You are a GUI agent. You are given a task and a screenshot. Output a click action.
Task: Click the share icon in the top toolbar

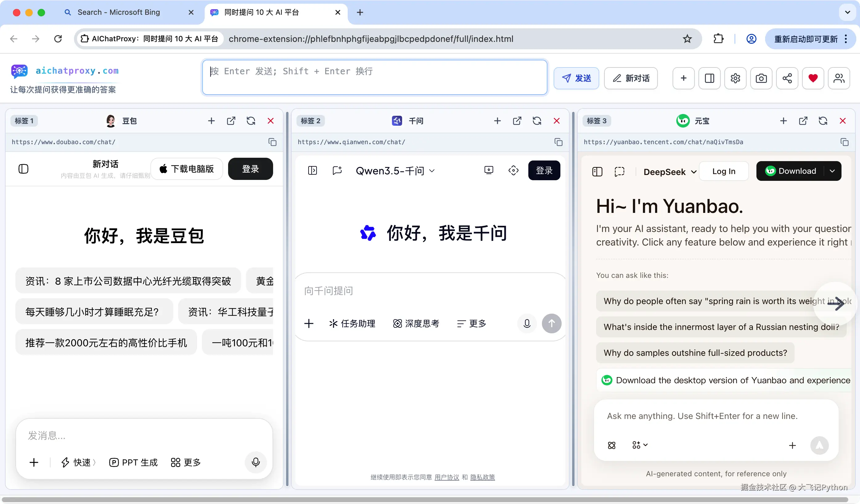pyautogui.click(x=787, y=78)
